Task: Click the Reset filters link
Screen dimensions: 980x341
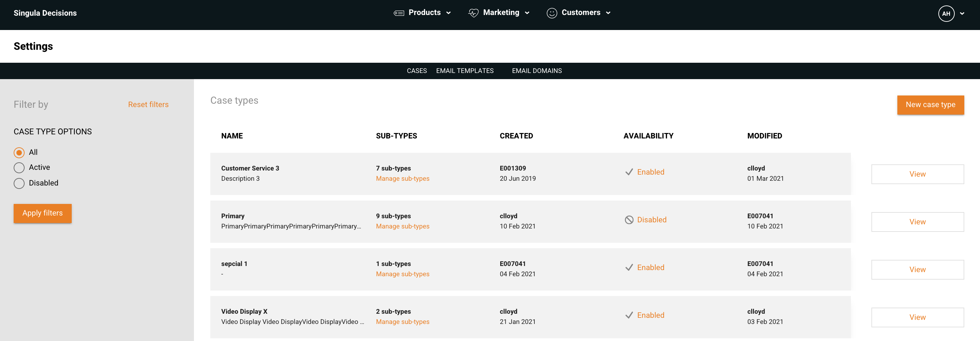Action: tap(148, 105)
